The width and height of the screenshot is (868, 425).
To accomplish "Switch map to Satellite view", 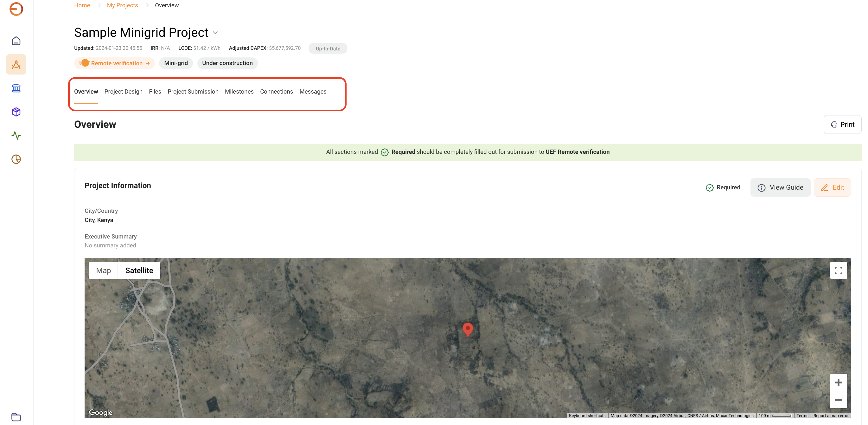I will pyautogui.click(x=139, y=271).
